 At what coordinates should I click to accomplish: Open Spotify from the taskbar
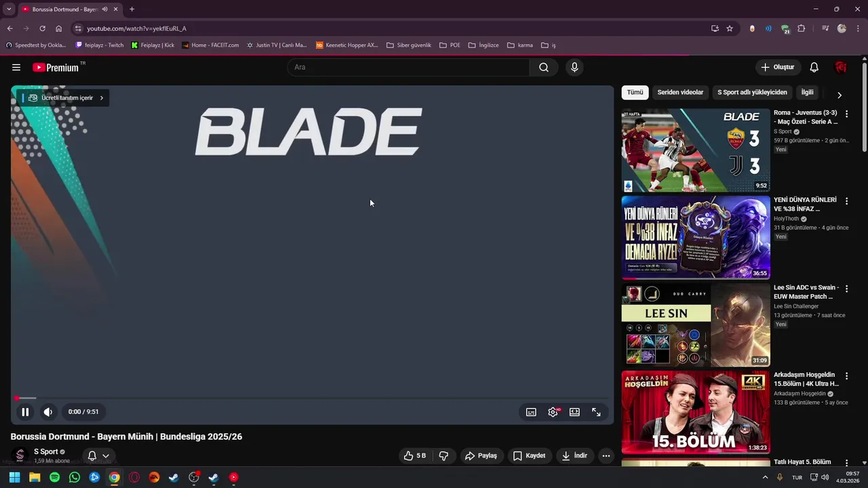(x=54, y=477)
